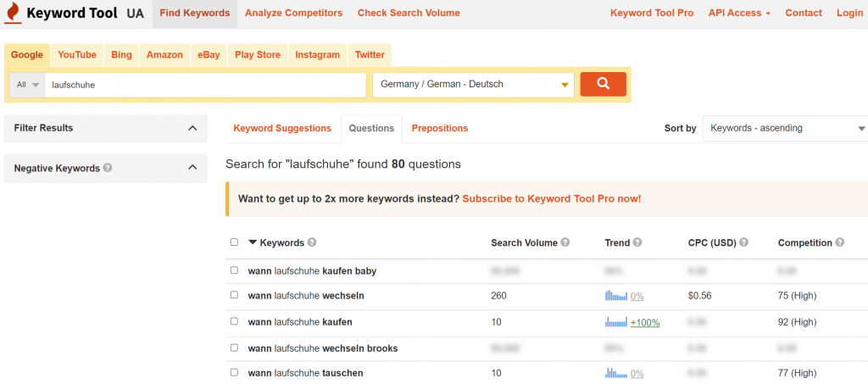Click help icon next to Negative Keywords
The image size is (868, 384).
pos(108,168)
